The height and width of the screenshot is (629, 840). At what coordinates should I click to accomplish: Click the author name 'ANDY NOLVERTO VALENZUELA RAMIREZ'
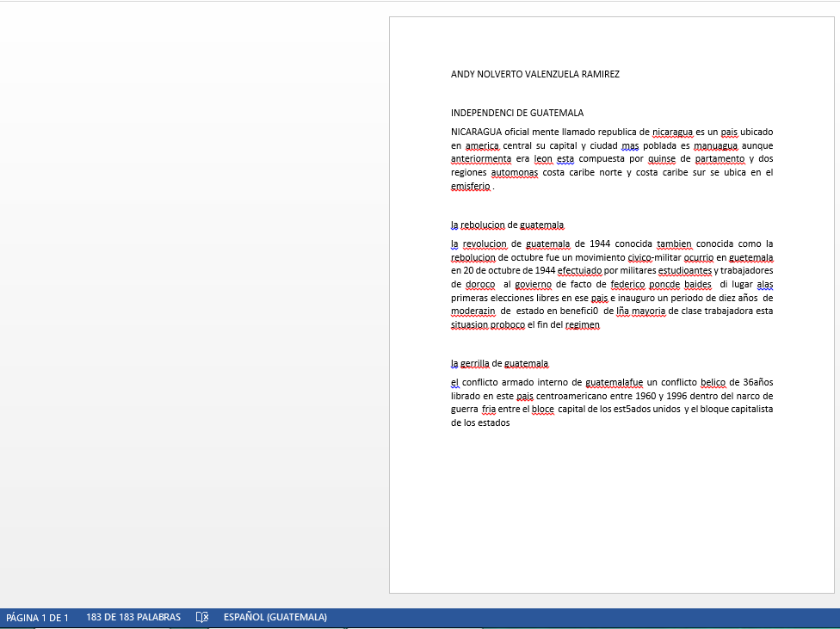click(535, 75)
